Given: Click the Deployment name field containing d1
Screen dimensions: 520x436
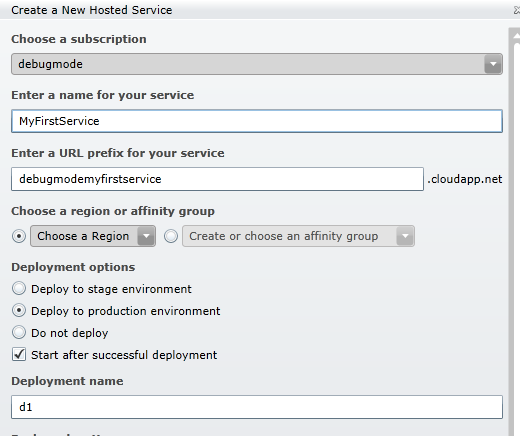Looking at the screenshot, I should (257, 407).
